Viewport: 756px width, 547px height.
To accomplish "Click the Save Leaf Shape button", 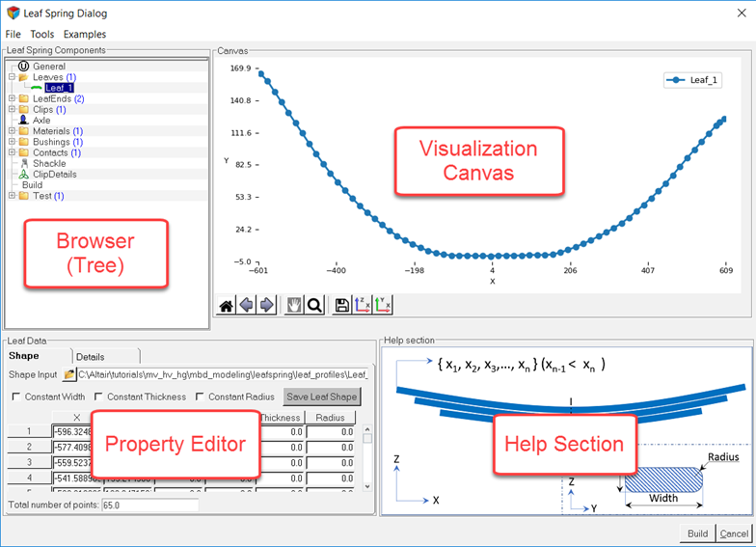I will click(x=322, y=397).
